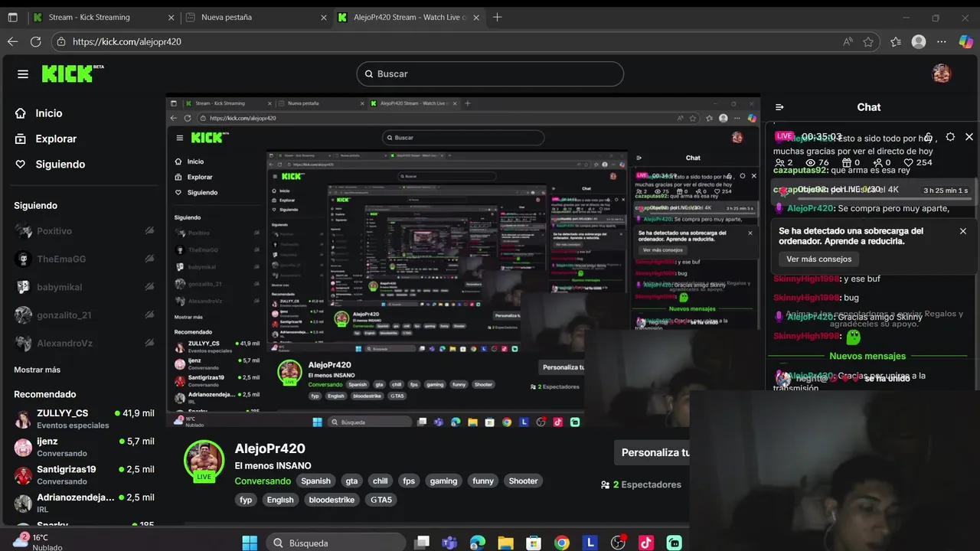Click the read aloud icon

pyautogui.click(x=848, y=42)
